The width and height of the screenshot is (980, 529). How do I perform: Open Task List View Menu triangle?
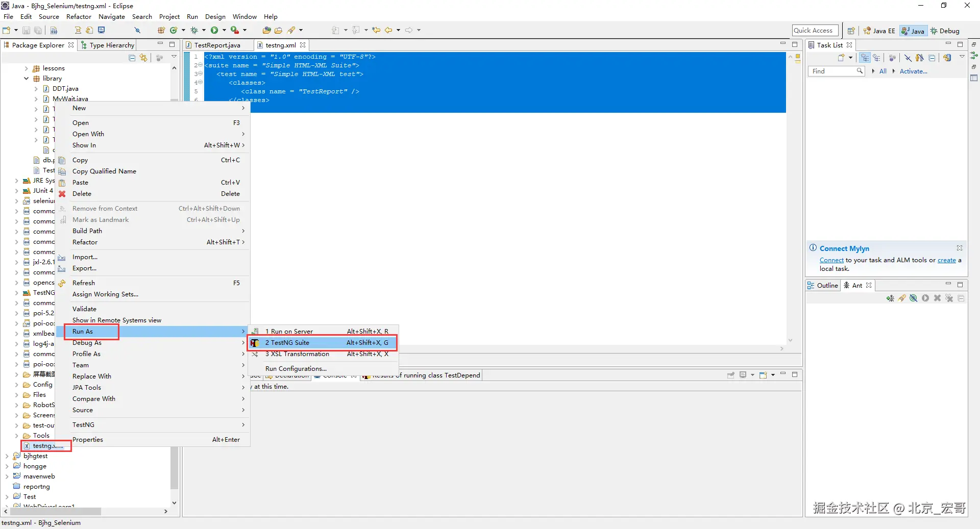[962, 57]
